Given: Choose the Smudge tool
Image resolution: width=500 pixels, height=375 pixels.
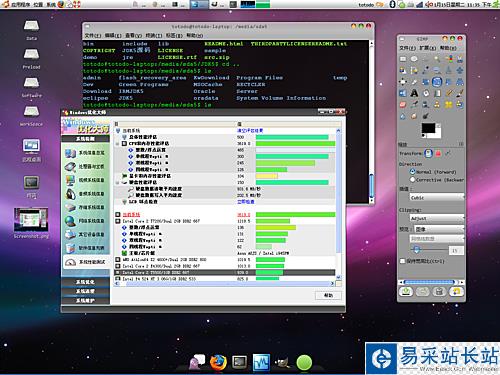Looking at the screenshot, I should pyautogui.click(x=414, y=116).
